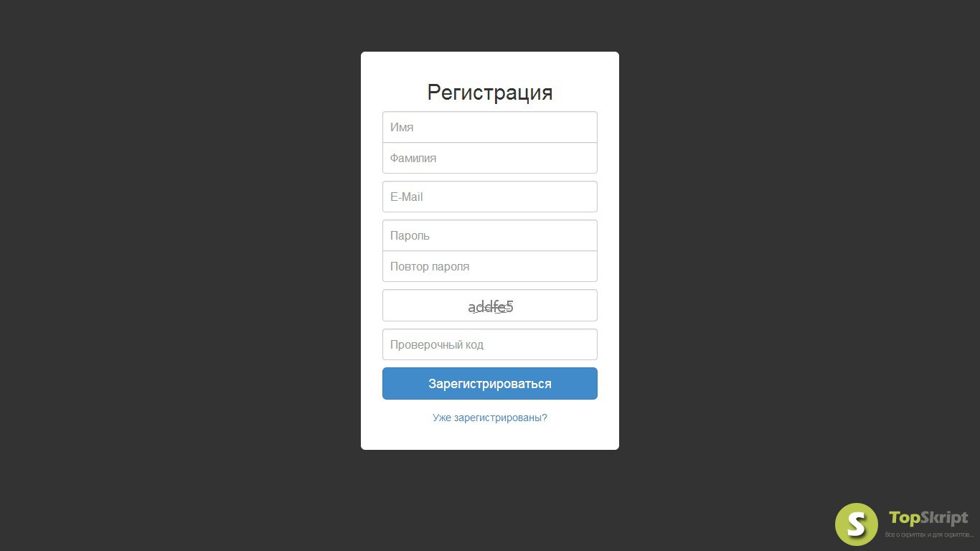
Task: Place cursor in the last name Фамилия box
Action: 490,158
